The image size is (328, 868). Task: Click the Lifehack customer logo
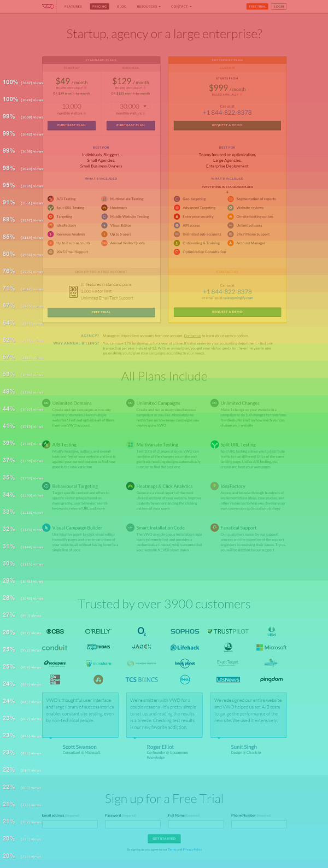pyautogui.click(x=185, y=648)
